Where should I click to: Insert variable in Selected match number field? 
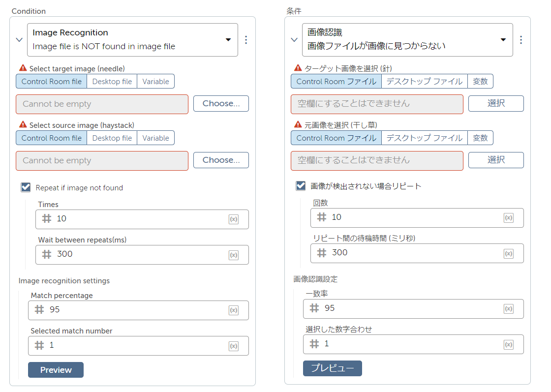pyautogui.click(x=234, y=346)
